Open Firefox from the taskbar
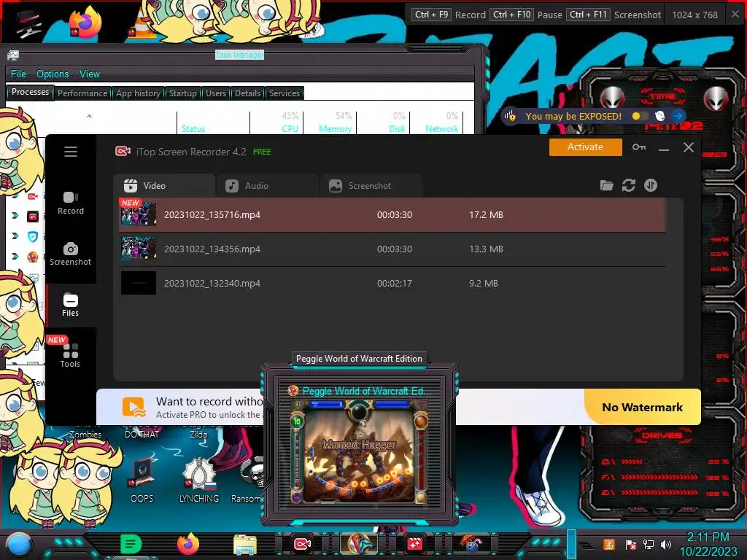Image resolution: width=747 pixels, height=560 pixels. [187, 544]
